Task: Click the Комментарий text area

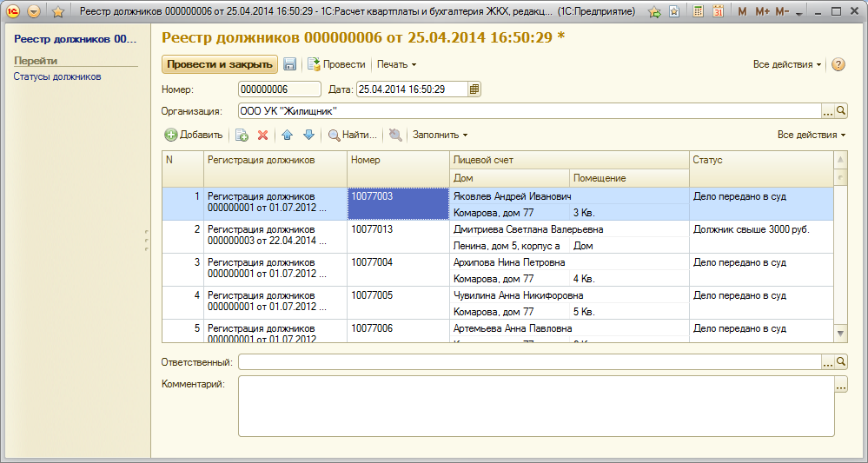Action: pyautogui.click(x=536, y=407)
